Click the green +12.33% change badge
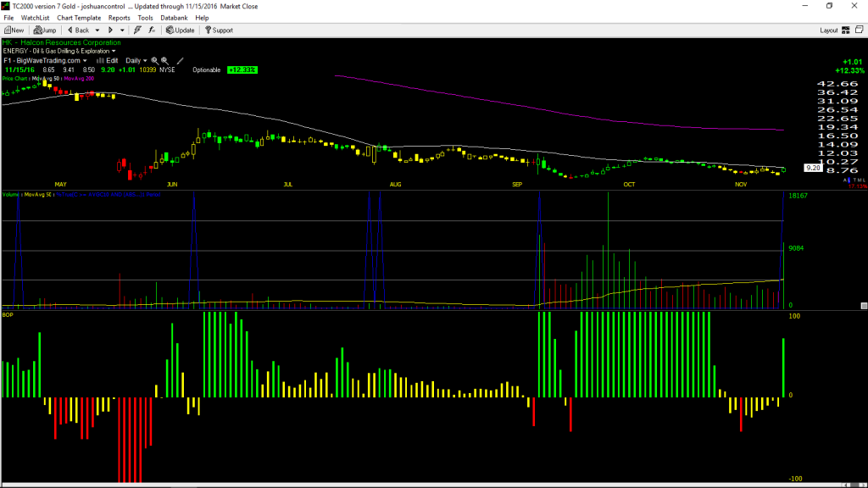Screen dimensions: 868x488 (242, 69)
